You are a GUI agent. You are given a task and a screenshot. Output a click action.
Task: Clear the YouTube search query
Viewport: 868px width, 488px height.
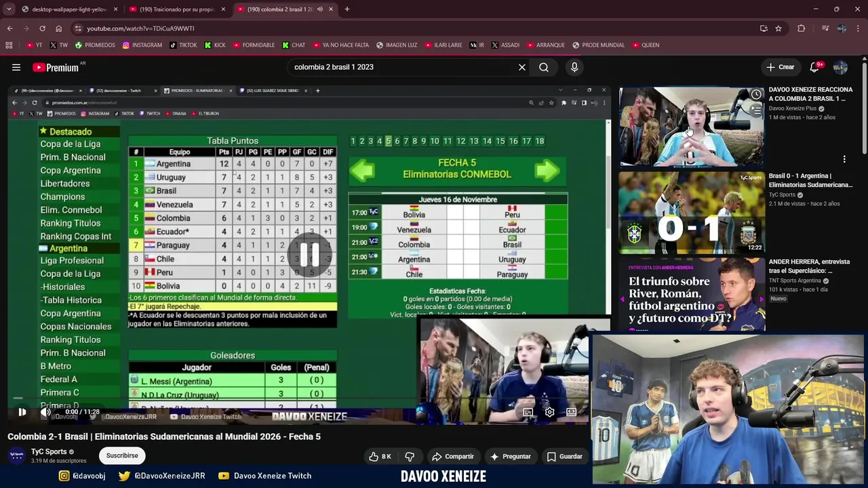(x=522, y=67)
